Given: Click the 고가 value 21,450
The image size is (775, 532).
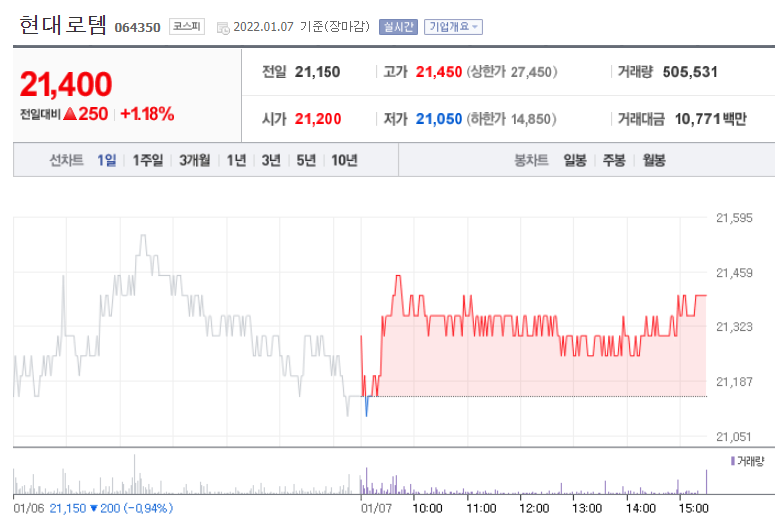Looking at the screenshot, I should tap(438, 72).
